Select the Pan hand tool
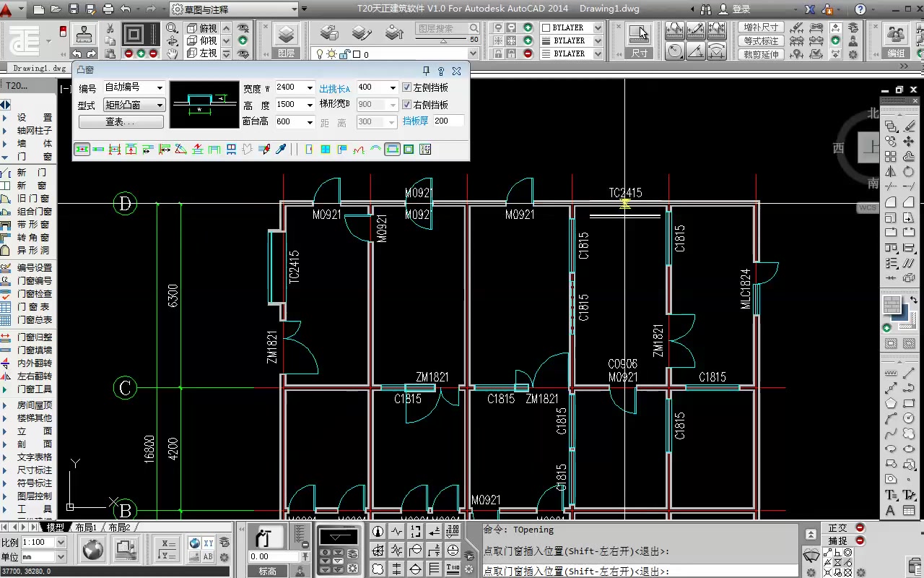This screenshot has height=578, width=924. [173, 53]
